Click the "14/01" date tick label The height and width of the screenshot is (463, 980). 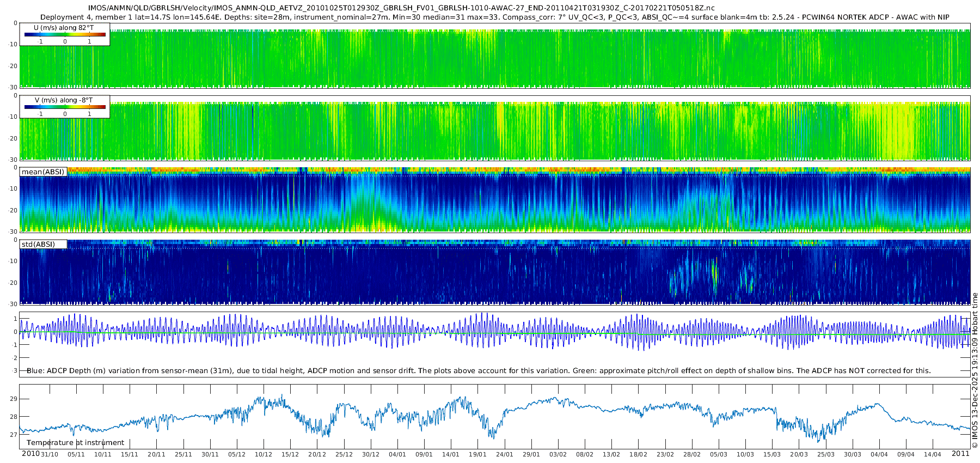point(451,454)
